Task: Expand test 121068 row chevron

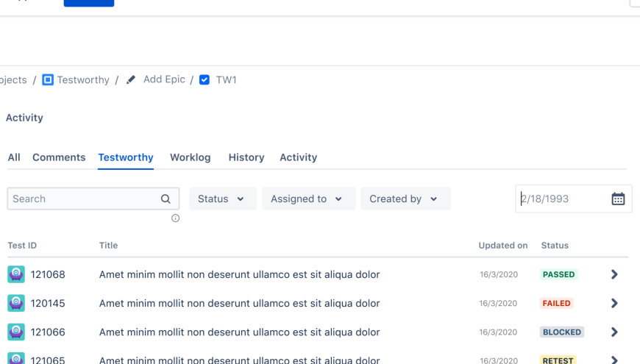Action: [x=614, y=274]
